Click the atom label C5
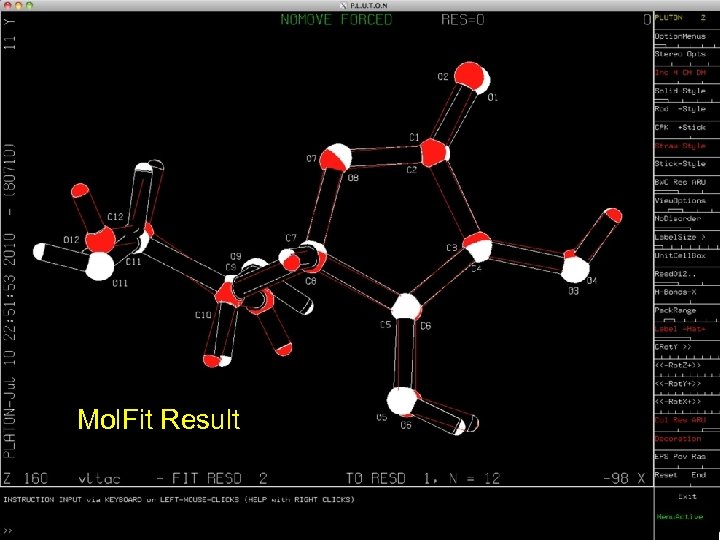The height and width of the screenshot is (540, 720). [385, 325]
